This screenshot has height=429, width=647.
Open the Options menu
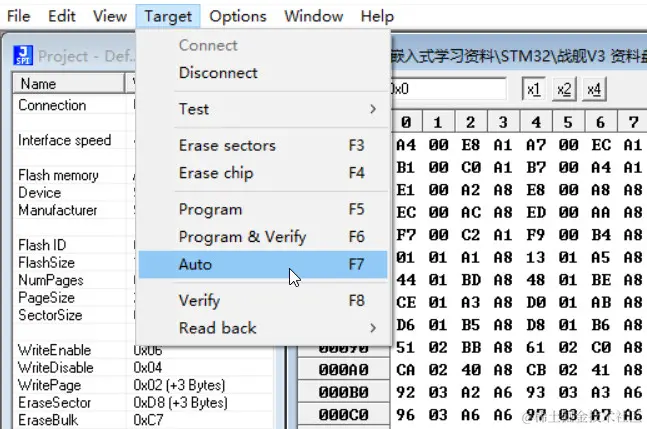click(238, 16)
